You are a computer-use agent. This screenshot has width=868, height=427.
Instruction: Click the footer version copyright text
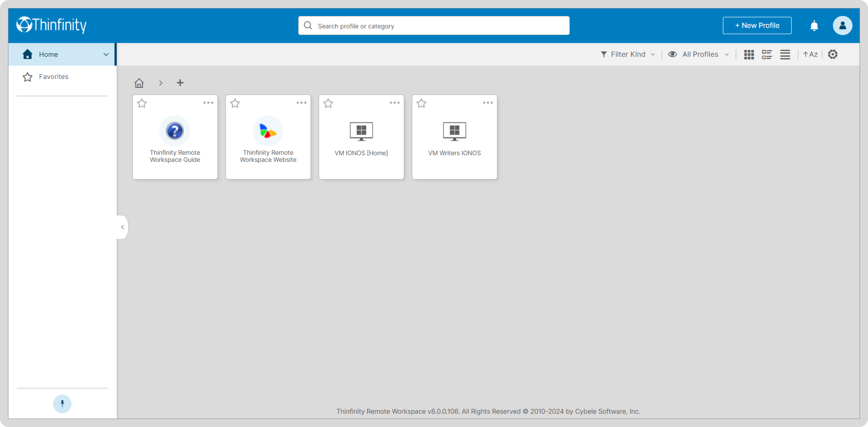click(488, 411)
